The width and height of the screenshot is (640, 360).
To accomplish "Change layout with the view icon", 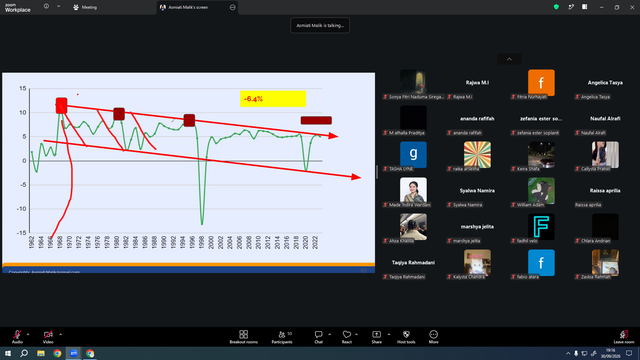I will click(x=584, y=7).
